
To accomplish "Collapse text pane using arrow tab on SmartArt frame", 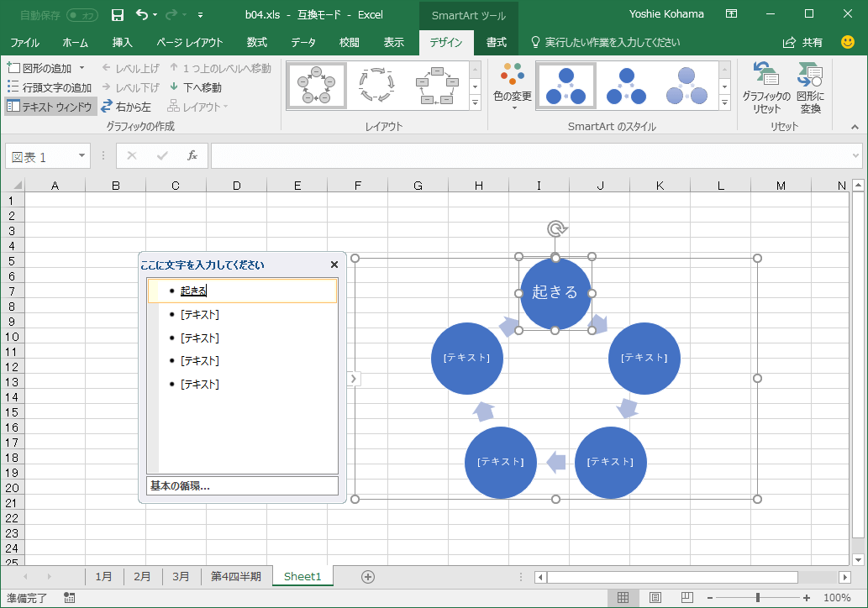I will (x=353, y=379).
